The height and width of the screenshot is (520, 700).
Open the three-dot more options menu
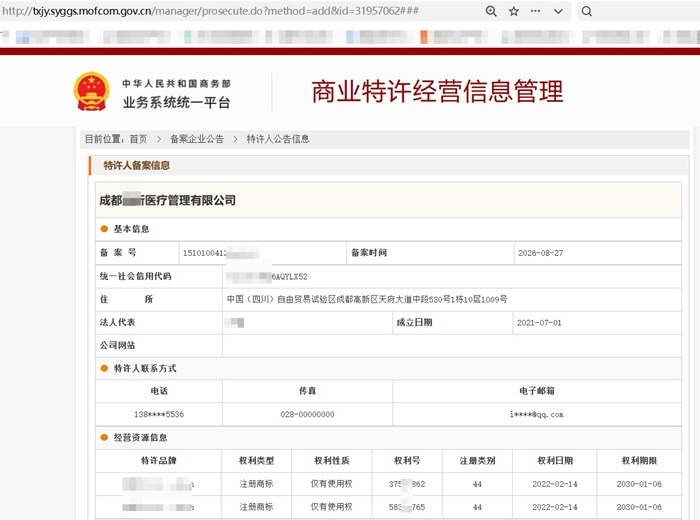[535, 11]
